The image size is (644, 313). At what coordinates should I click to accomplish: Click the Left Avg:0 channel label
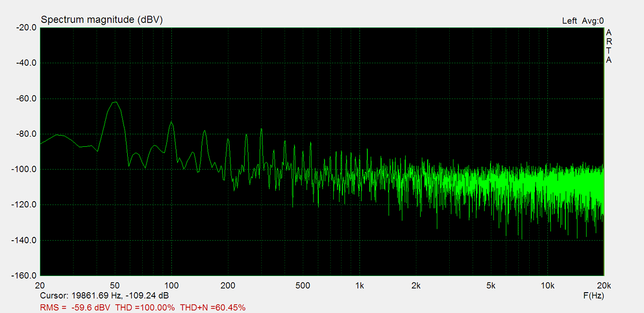582,21
